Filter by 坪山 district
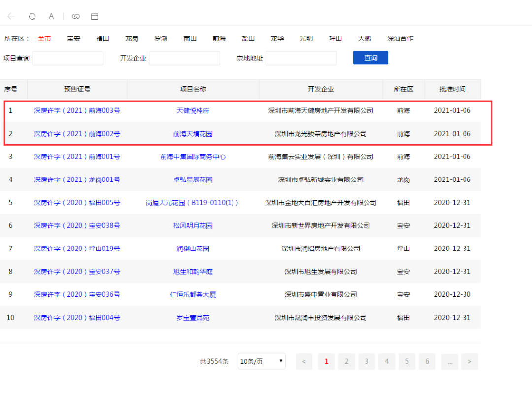532x393 pixels. click(335, 38)
